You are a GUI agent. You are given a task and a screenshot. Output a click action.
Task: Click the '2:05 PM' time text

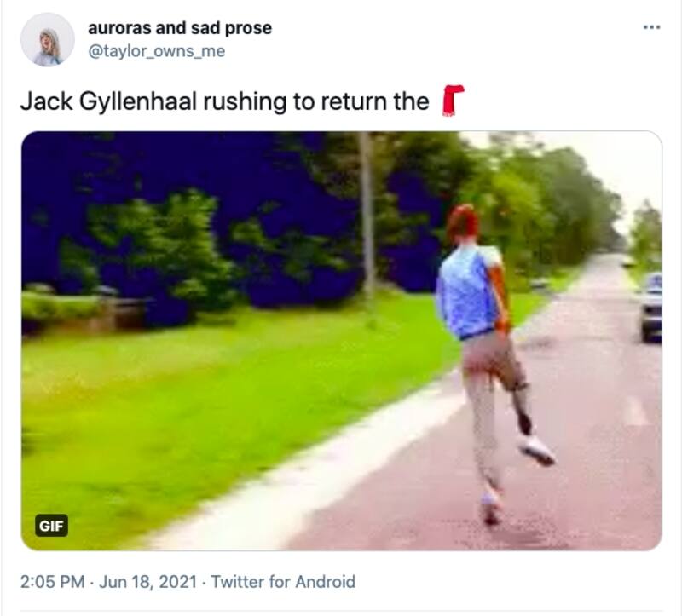[x=52, y=581]
